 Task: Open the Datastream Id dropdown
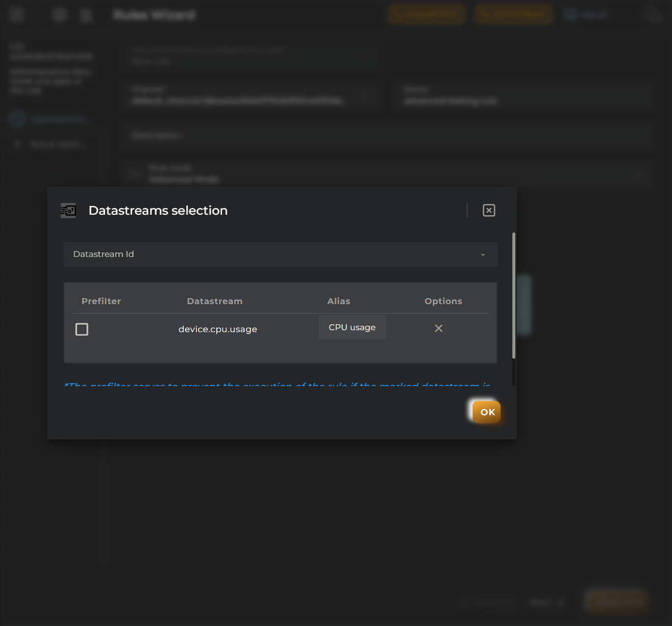tap(280, 255)
